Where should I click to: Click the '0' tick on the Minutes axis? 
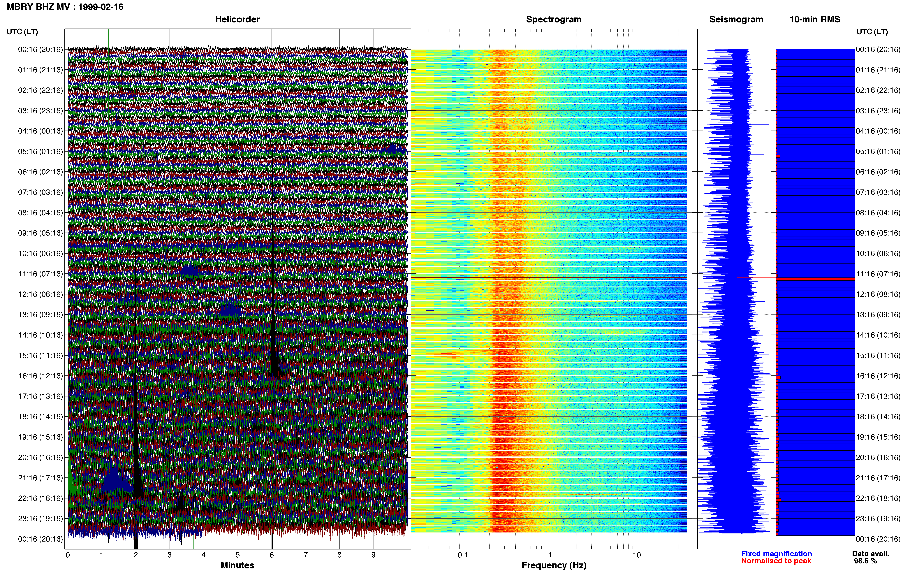pos(68,555)
